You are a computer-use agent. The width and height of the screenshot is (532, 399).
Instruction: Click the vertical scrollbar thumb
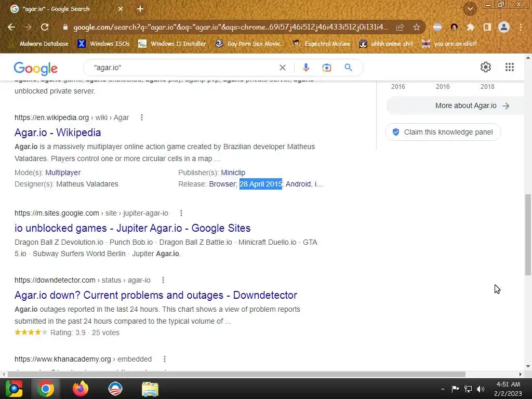click(x=528, y=234)
